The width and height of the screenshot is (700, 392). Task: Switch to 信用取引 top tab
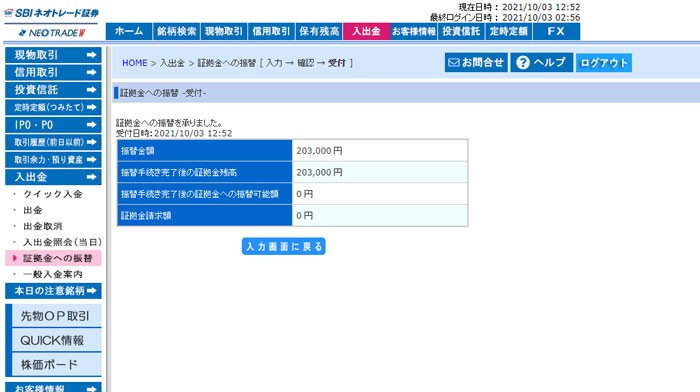click(271, 32)
